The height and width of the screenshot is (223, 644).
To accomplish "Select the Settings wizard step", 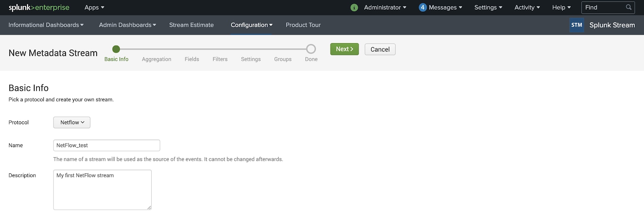I will [251, 59].
